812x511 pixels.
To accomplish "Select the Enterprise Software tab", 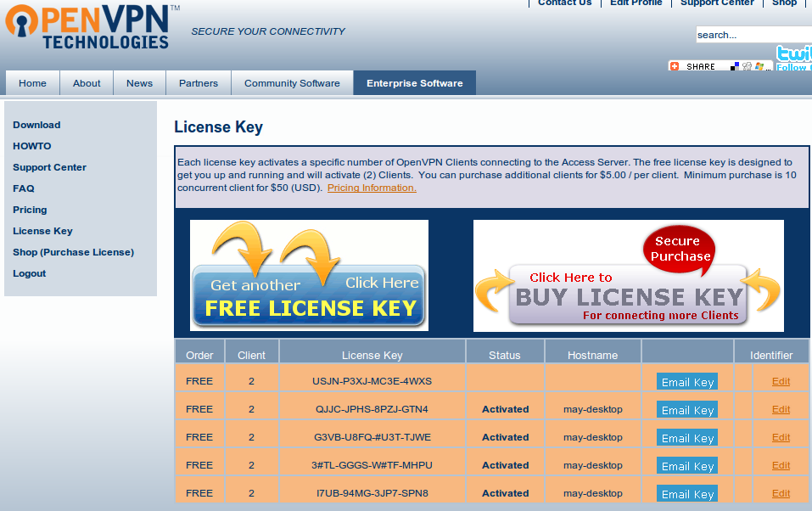I will [415, 83].
